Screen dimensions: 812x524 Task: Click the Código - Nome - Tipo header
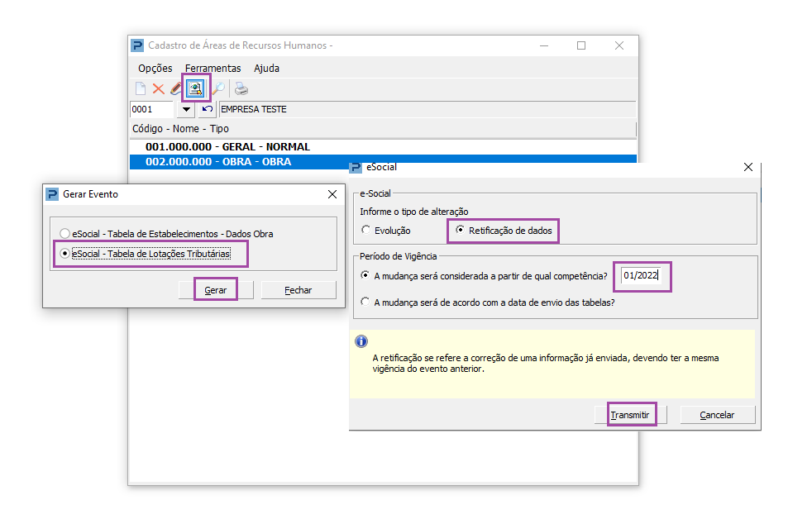tap(383, 128)
